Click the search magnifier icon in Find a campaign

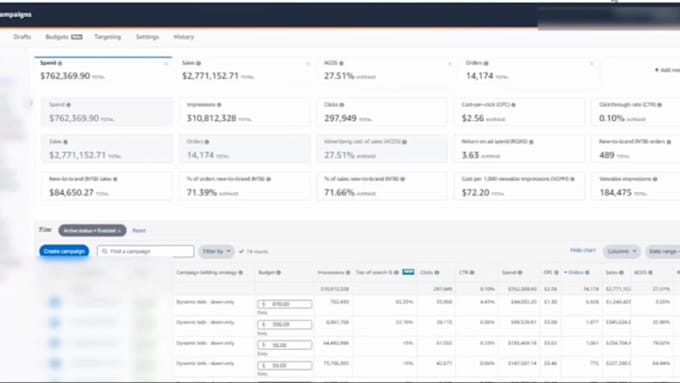click(x=105, y=252)
